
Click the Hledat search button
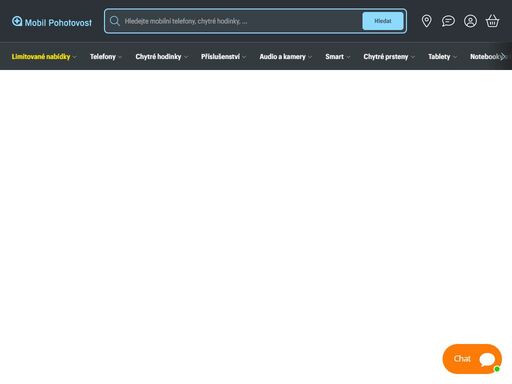[x=383, y=21]
